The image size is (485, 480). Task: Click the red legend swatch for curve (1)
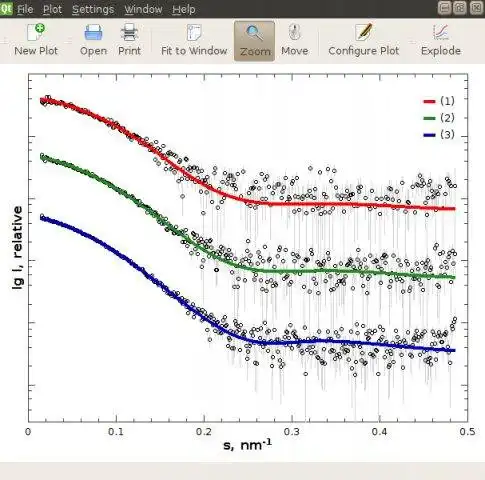point(429,101)
